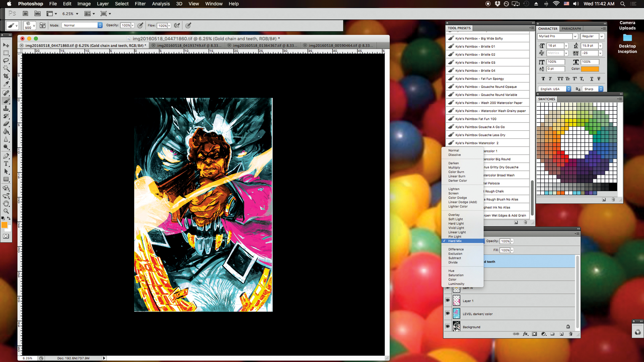Hide the Background layer
Viewport: 644px width, 362px height.
click(x=448, y=326)
